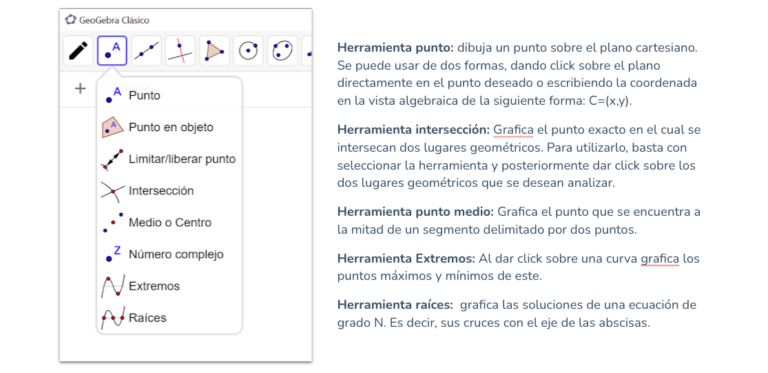This screenshot has width=768, height=373.
Task: Select the Ellipse conic tool
Action: click(x=282, y=50)
